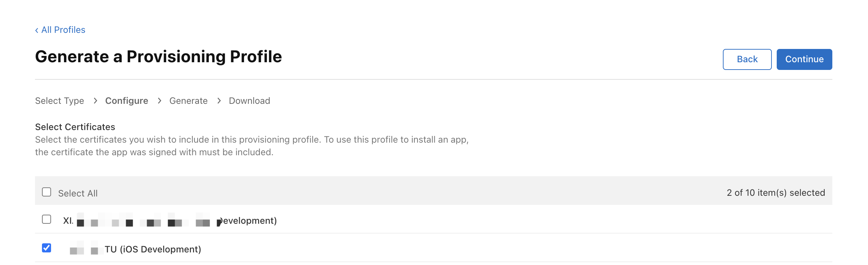Click the chevron after Select Type
This screenshot has height=265, width=868.
95,101
